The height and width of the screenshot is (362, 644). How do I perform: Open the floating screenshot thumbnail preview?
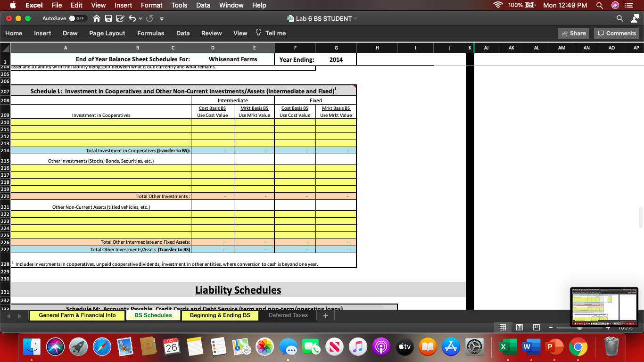point(604,307)
